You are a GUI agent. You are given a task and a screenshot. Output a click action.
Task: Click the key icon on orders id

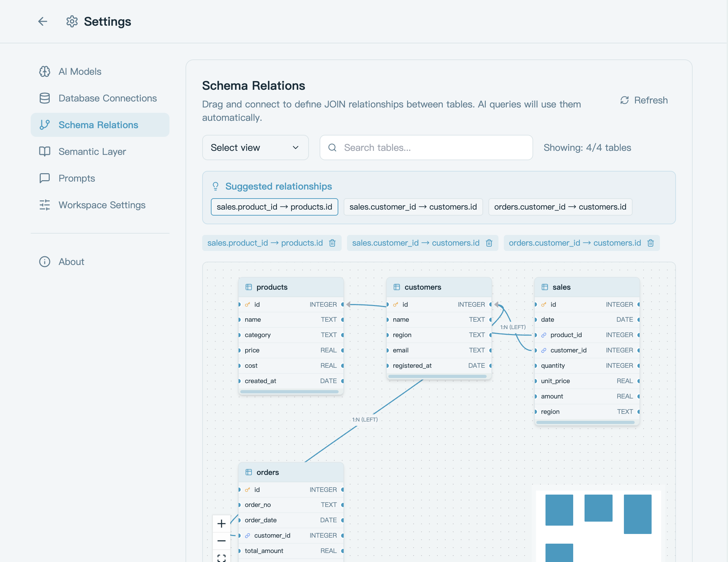click(x=248, y=490)
